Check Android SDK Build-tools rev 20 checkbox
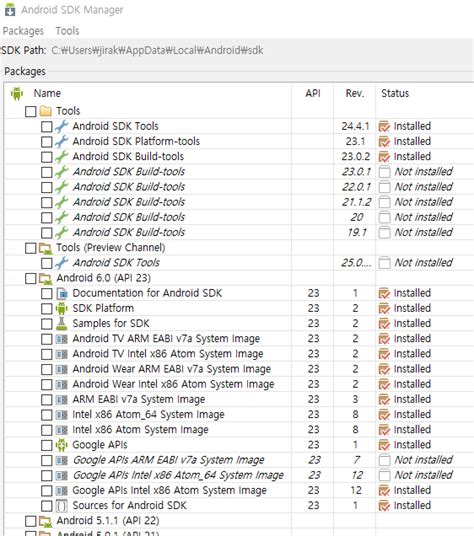The height and width of the screenshot is (536, 474). tap(46, 217)
